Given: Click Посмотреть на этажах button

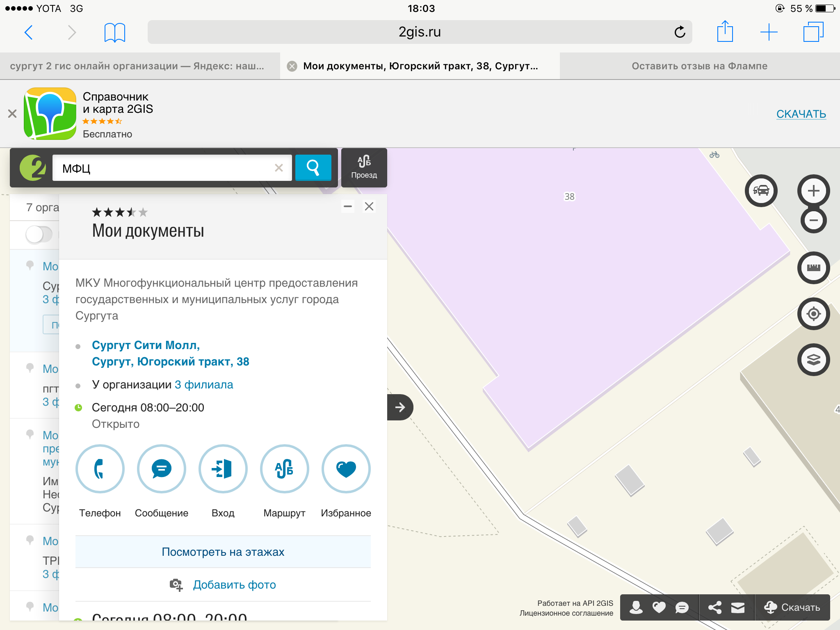Looking at the screenshot, I should [x=223, y=552].
